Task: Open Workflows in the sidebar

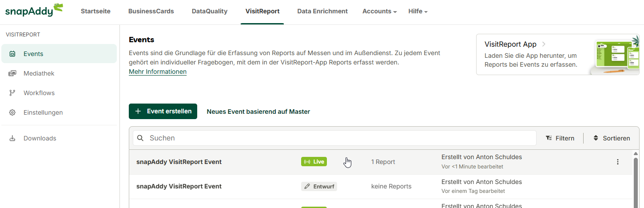Action: tap(59, 93)
